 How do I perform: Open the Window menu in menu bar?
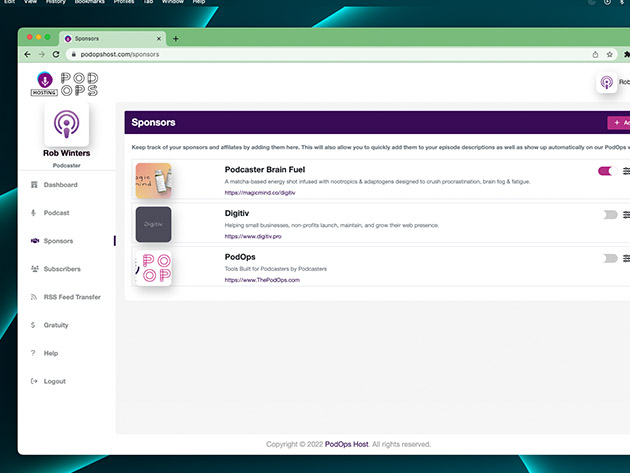(172, 2)
